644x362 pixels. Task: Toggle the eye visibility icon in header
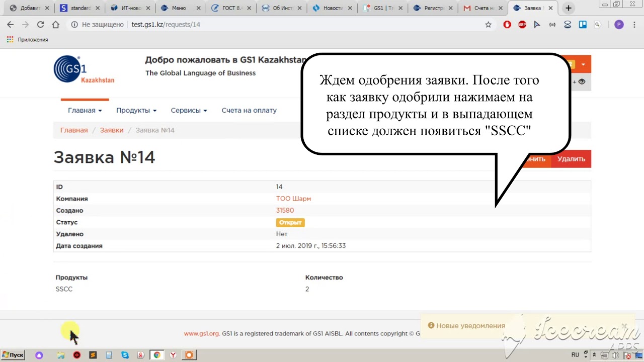[582, 81]
